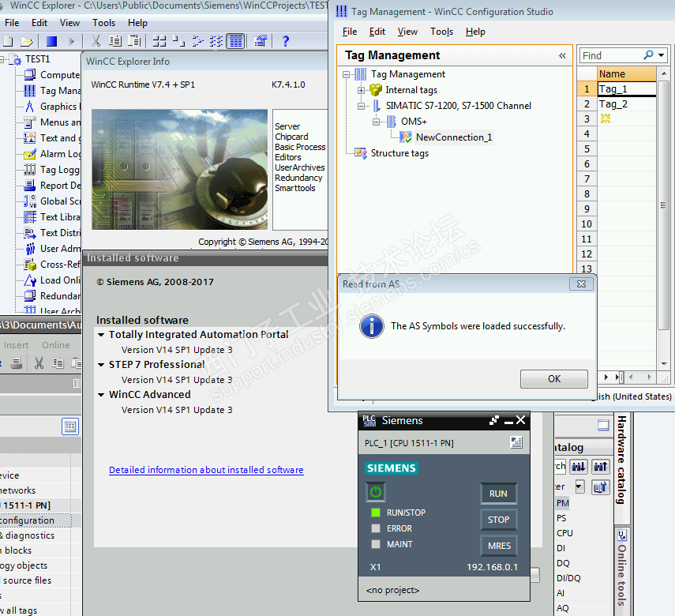The image size is (675, 616).
Task: Click the Activate runtime play icon
Action: point(71,41)
